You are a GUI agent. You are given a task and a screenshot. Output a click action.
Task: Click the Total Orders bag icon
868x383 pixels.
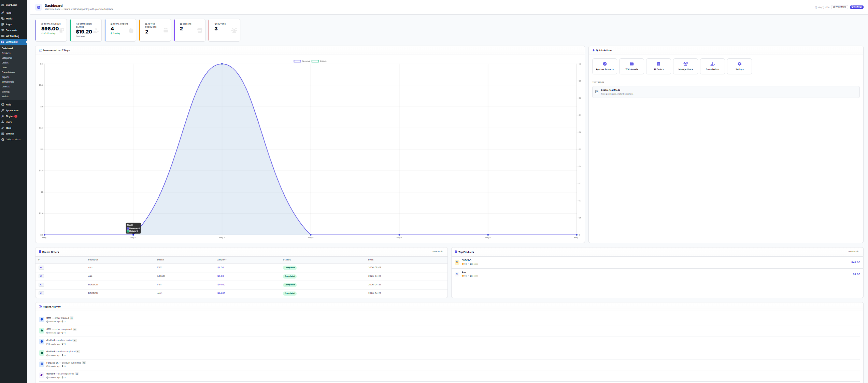click(131, 30)
